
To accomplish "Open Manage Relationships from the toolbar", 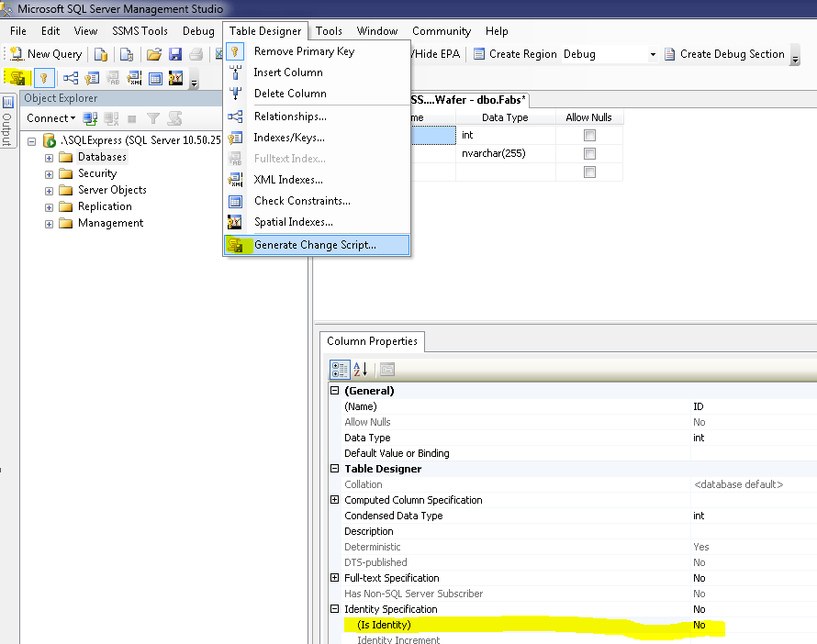I will (x=70, y=78).
